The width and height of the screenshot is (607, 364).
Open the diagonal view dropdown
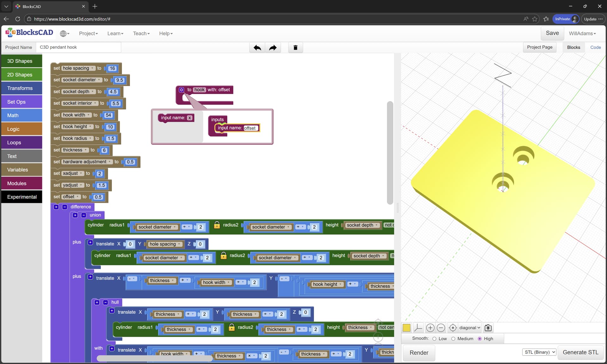click(x=469, y=328)
